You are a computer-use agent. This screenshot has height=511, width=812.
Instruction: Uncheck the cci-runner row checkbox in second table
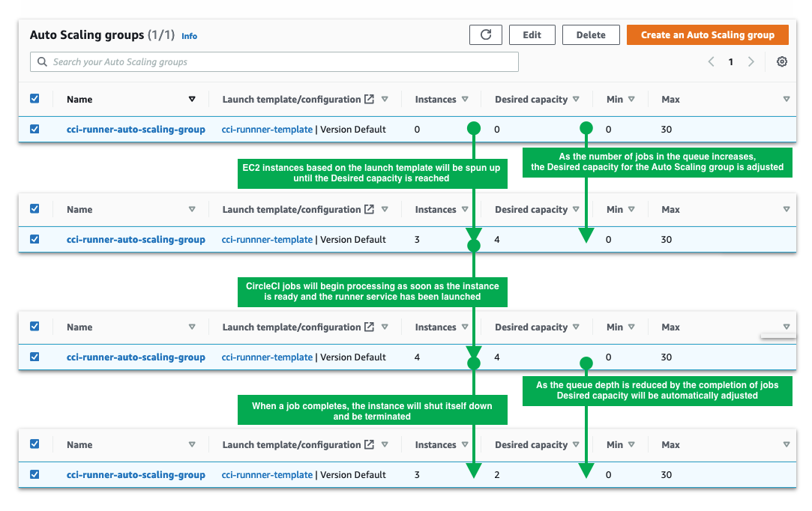[x=34, y=239]
